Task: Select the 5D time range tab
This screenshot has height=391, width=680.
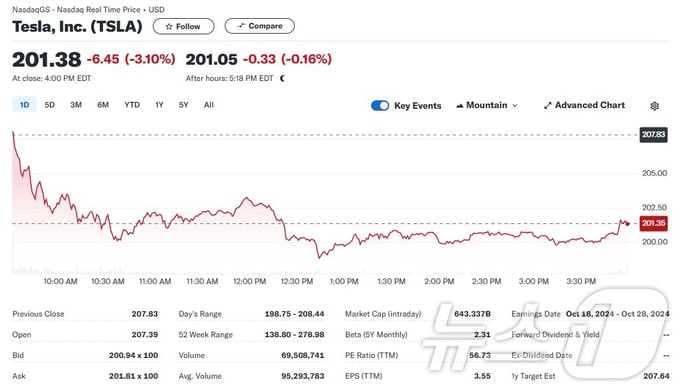Action: coord(49,104)
